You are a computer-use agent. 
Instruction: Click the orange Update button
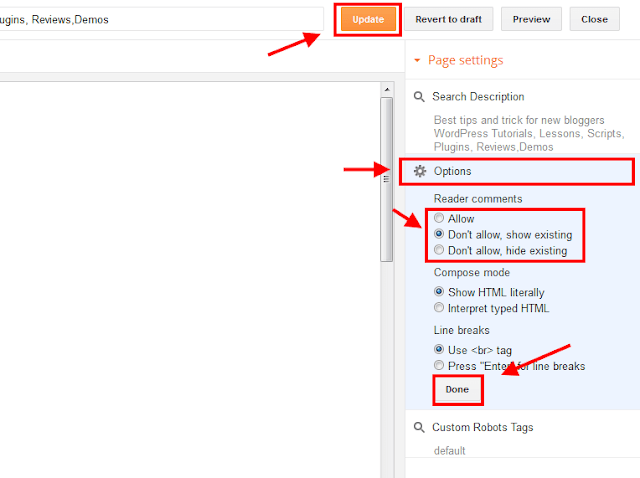pos(368,19)
